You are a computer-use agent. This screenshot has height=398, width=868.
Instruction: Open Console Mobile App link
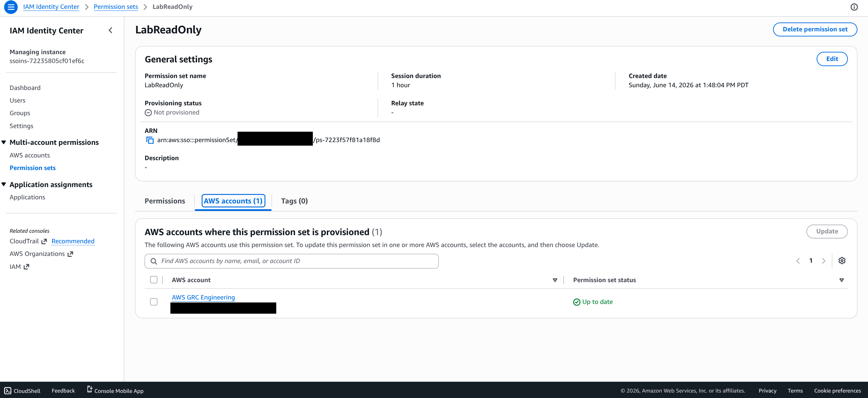(115, 391)
